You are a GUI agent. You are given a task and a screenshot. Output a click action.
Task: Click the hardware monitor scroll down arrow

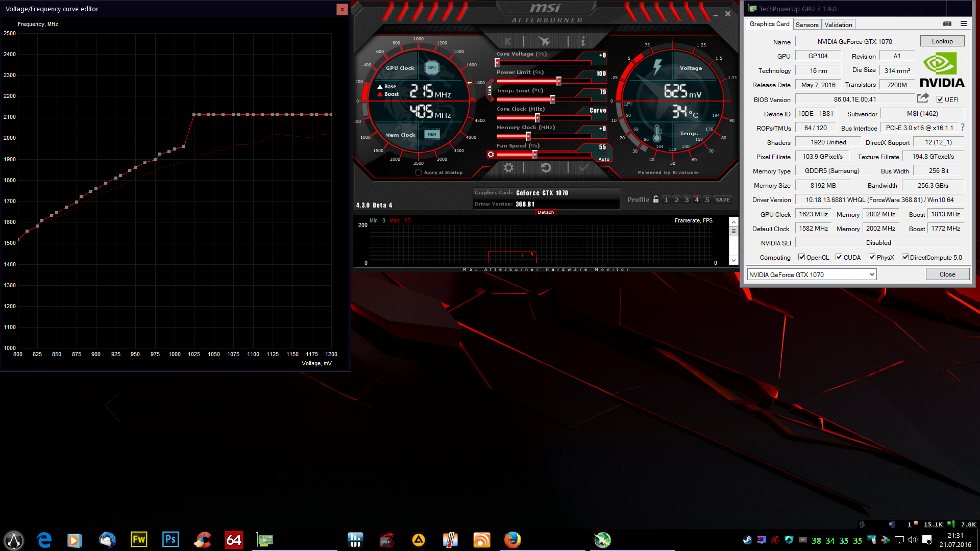coord(733,260)
